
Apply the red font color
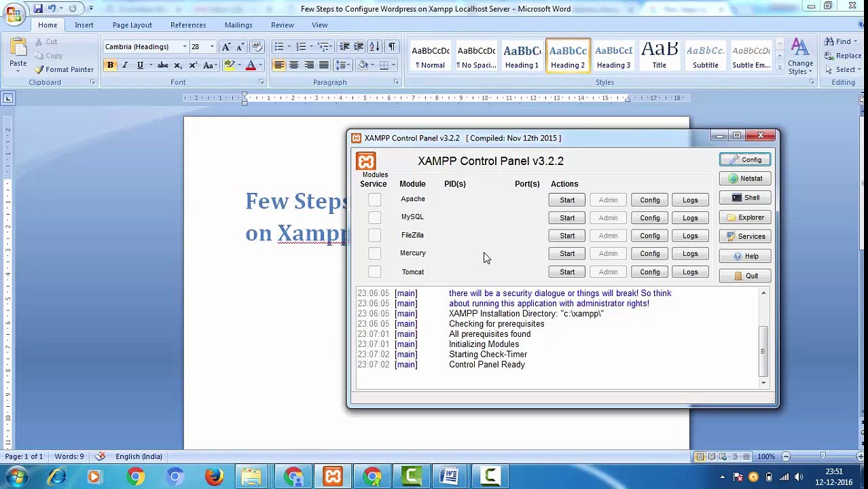click(251, 65)
